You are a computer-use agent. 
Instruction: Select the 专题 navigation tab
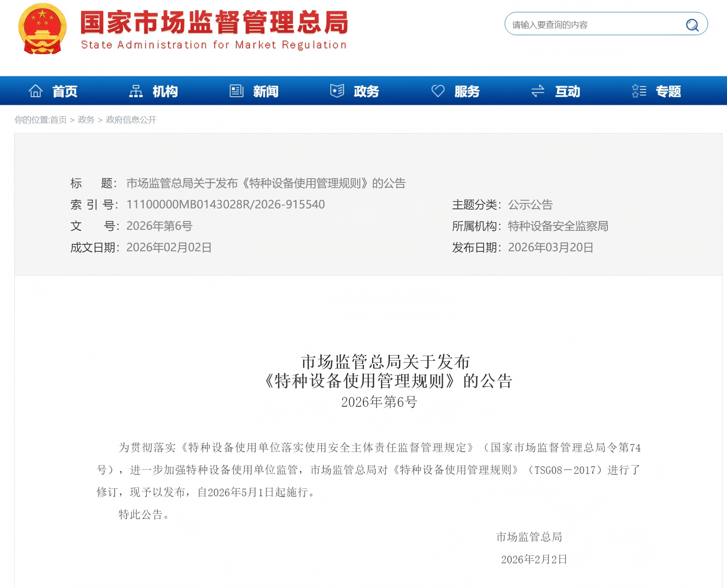[668, 91]
